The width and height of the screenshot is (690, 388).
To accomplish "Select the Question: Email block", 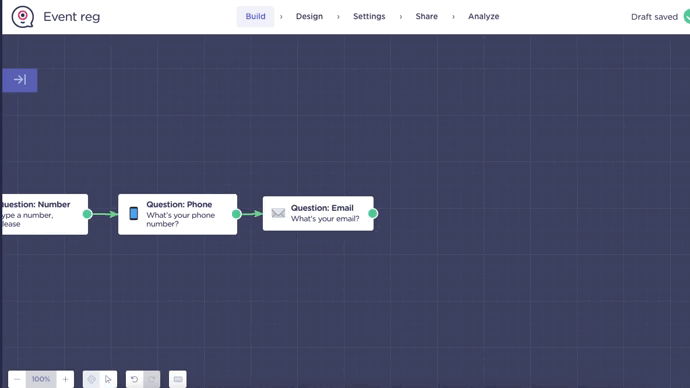I will (x=318, y=213).
